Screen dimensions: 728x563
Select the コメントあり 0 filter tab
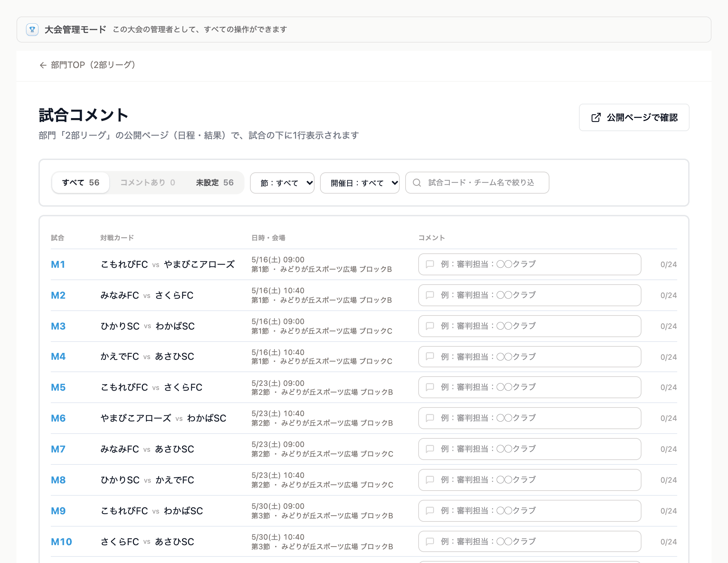[148, 183]
